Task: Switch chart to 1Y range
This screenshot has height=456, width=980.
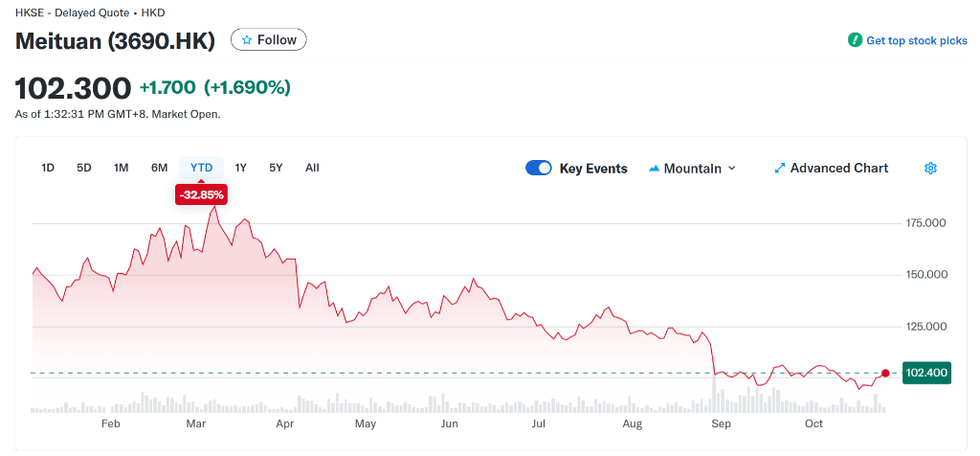Action: point(241,168)
